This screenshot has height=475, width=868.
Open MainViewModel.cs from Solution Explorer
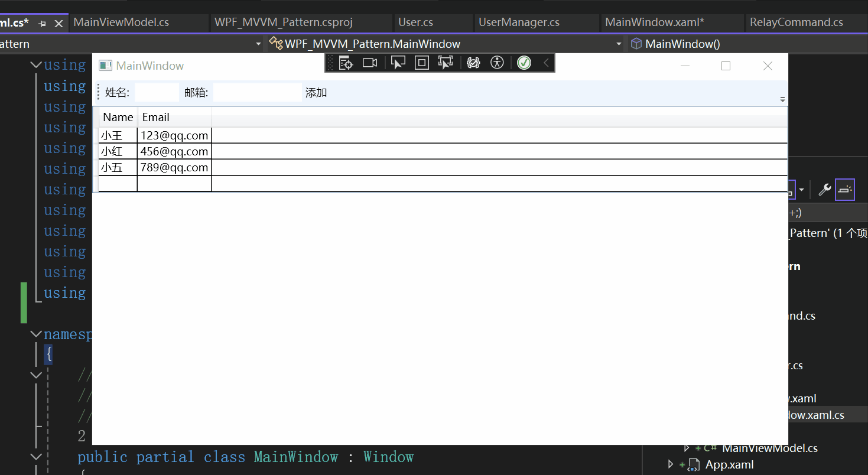pos(769,448)
